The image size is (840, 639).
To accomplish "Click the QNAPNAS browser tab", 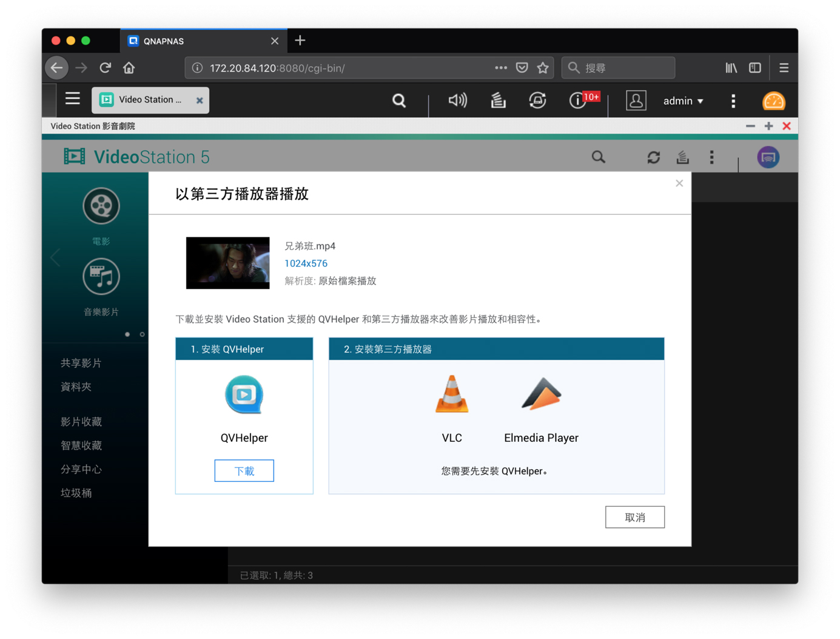I will (203, 41).
